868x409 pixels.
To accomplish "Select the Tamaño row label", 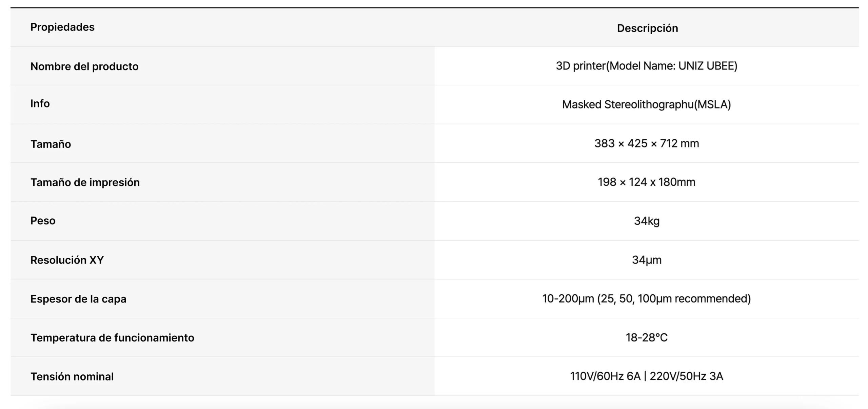I will click(x=51, y=144).
